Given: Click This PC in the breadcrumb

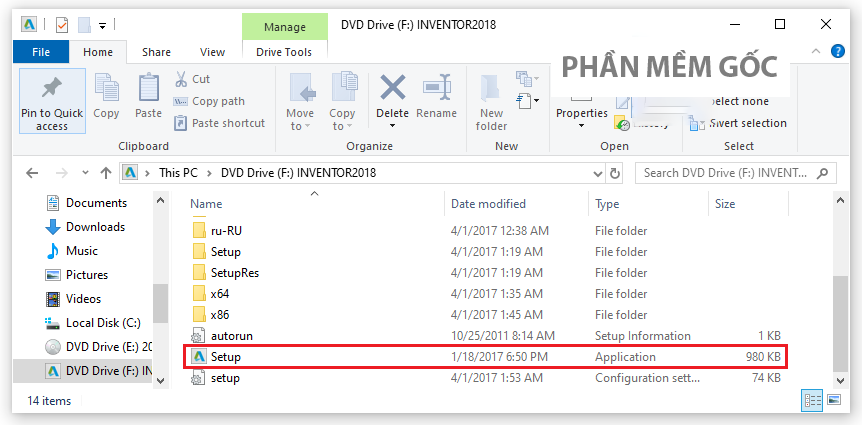Looking at the screenshot, I should [178, 173].
